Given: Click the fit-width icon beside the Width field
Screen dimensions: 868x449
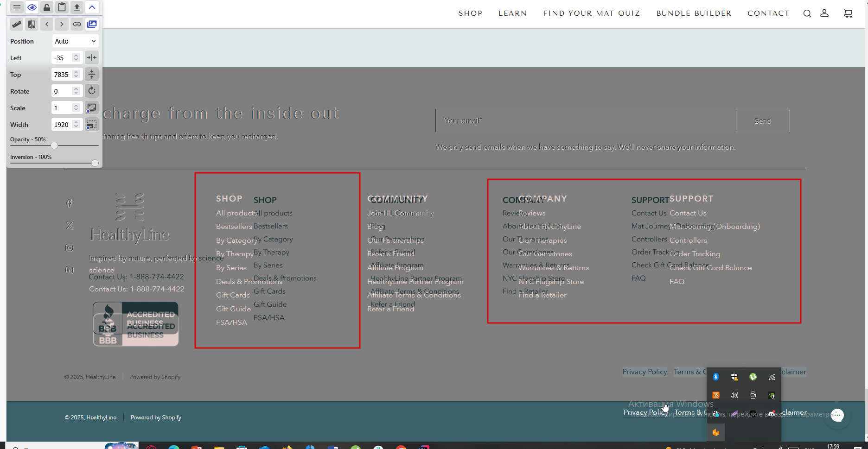Looking at the screenshot, I should point(92,124).
